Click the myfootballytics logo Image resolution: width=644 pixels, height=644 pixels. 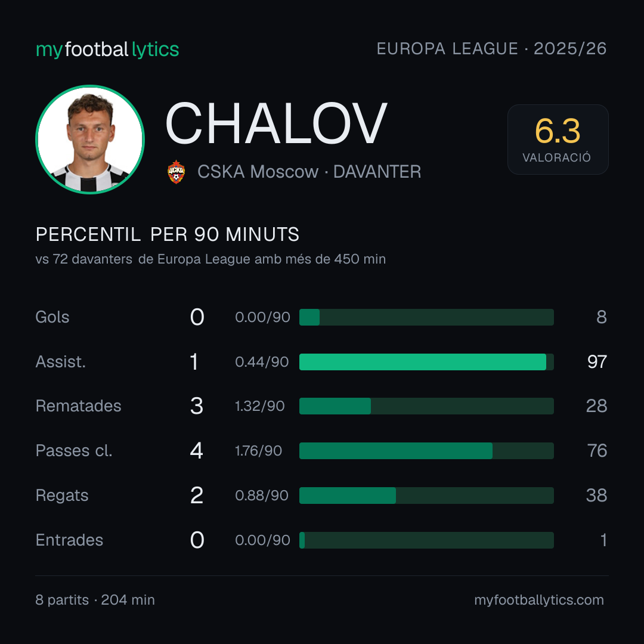point(107,49)
